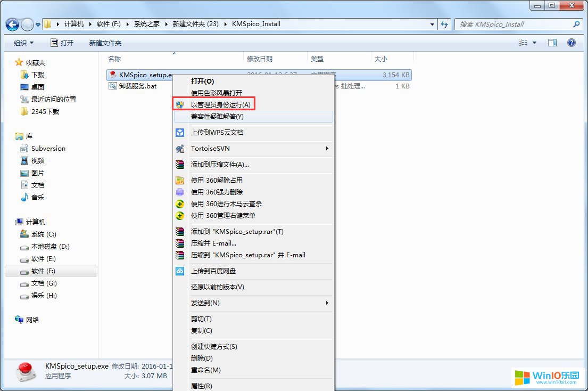Screen dimensions: 588x391
Task: Open the recent locations dropdown arrow
Action: [x=38, y=25]
